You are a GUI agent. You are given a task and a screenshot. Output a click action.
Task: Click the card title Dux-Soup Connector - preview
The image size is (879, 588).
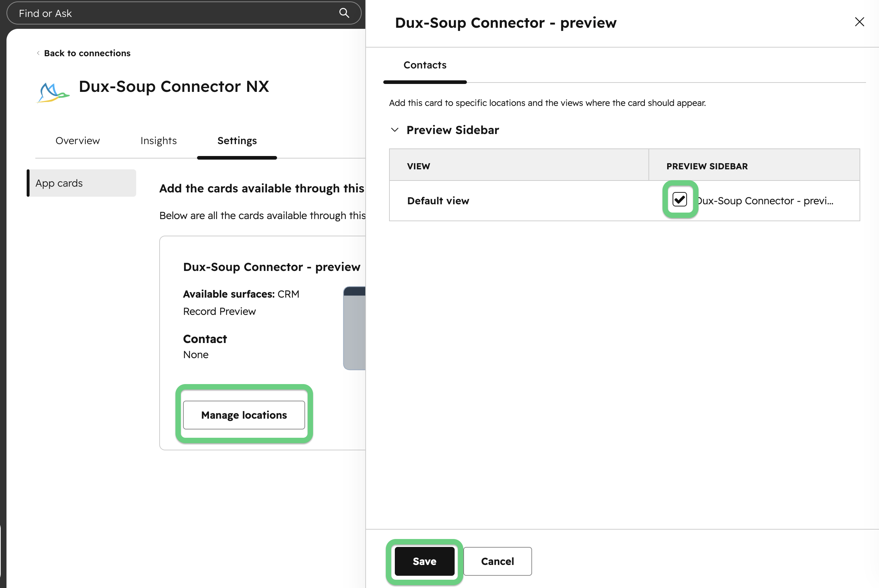271,267
